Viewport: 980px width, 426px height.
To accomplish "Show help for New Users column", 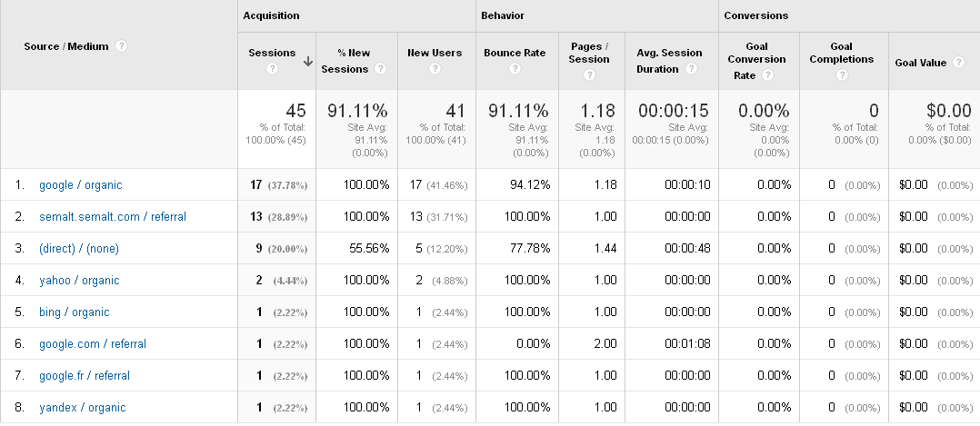I will click(435, 69).
